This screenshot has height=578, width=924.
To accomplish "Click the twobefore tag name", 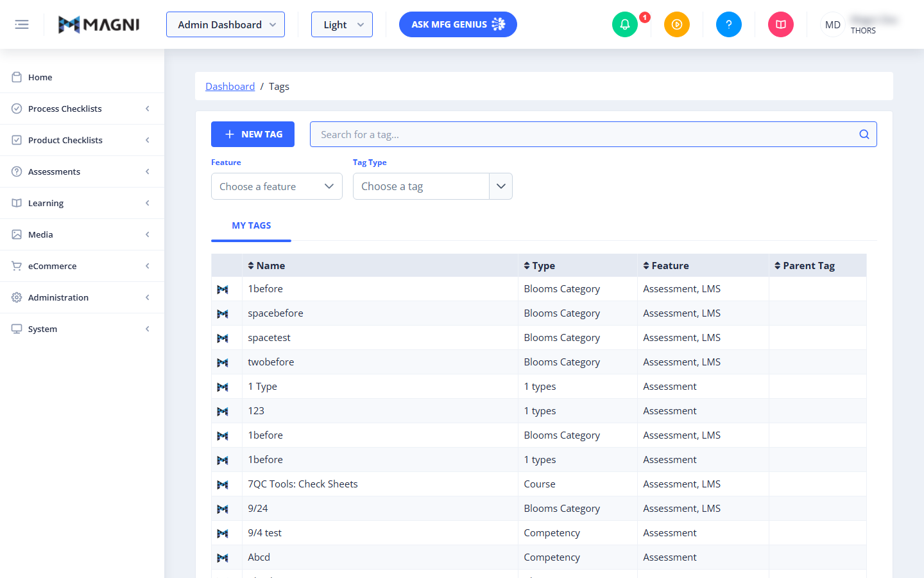I will click(271, 362).
